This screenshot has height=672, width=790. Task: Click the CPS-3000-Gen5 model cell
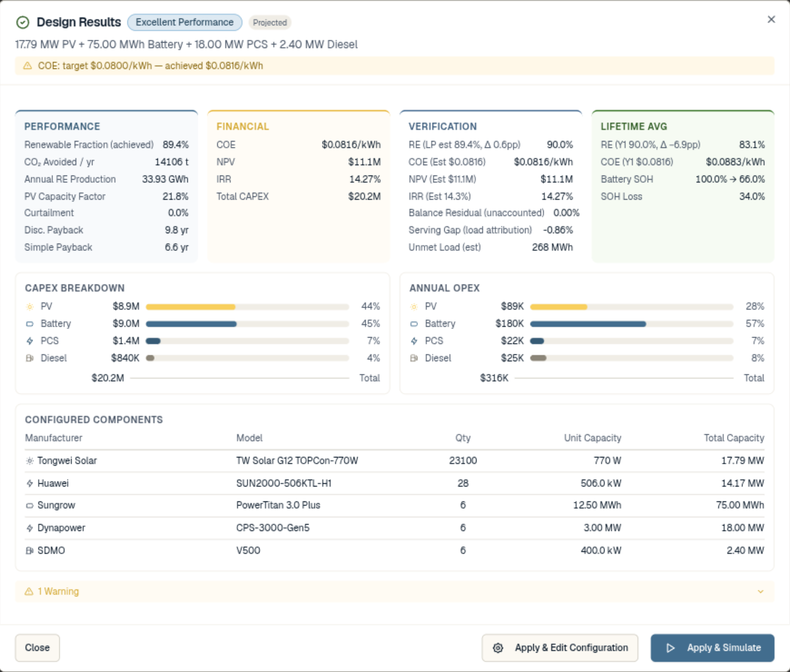(273, 528)
